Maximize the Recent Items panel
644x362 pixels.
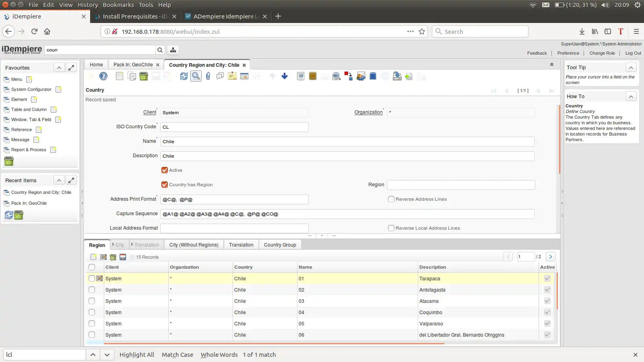coord(71,180)
